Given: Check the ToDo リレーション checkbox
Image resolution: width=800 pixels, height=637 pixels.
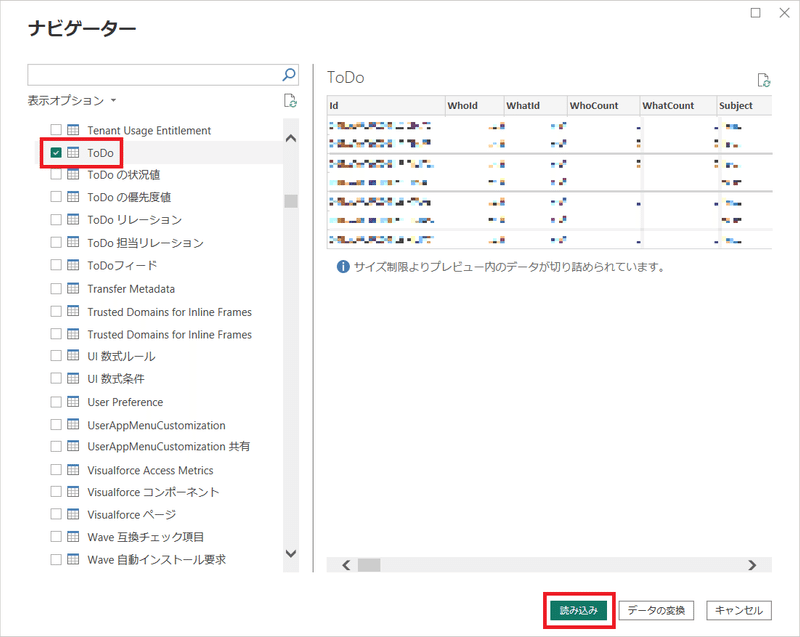Looking at the screenshot, I should [56, 219].
